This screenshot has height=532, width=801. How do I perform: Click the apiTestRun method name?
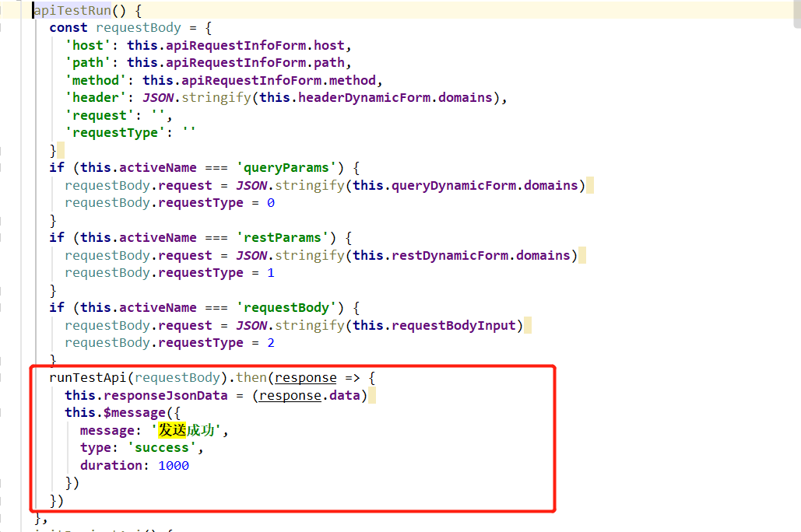click(x=72, y=10)
